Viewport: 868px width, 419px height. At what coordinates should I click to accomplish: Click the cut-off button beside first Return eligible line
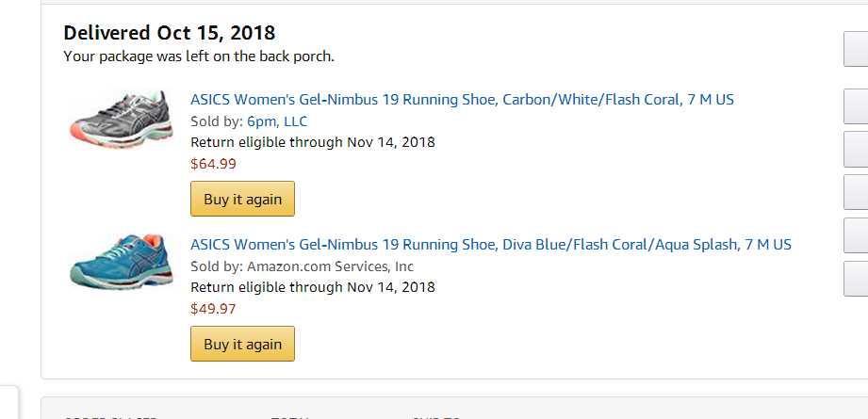pyautogui.click(x=856, y=150)
